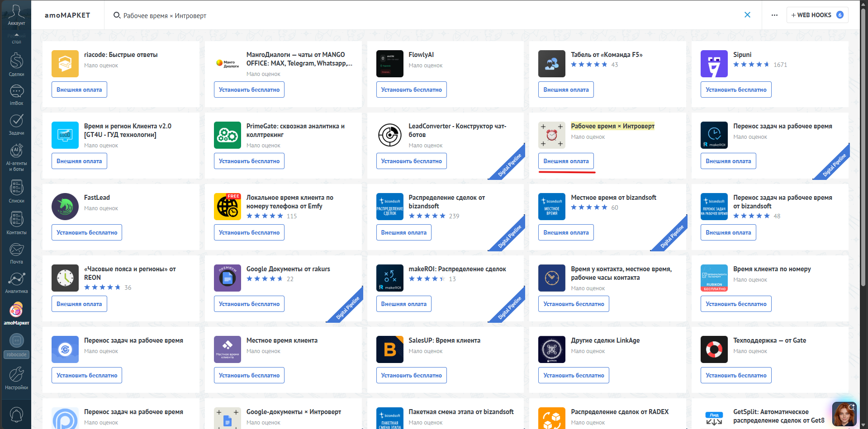Click the «Часовые пояса и регионы» clock icon
868x429 pixels.
[65, 278]
